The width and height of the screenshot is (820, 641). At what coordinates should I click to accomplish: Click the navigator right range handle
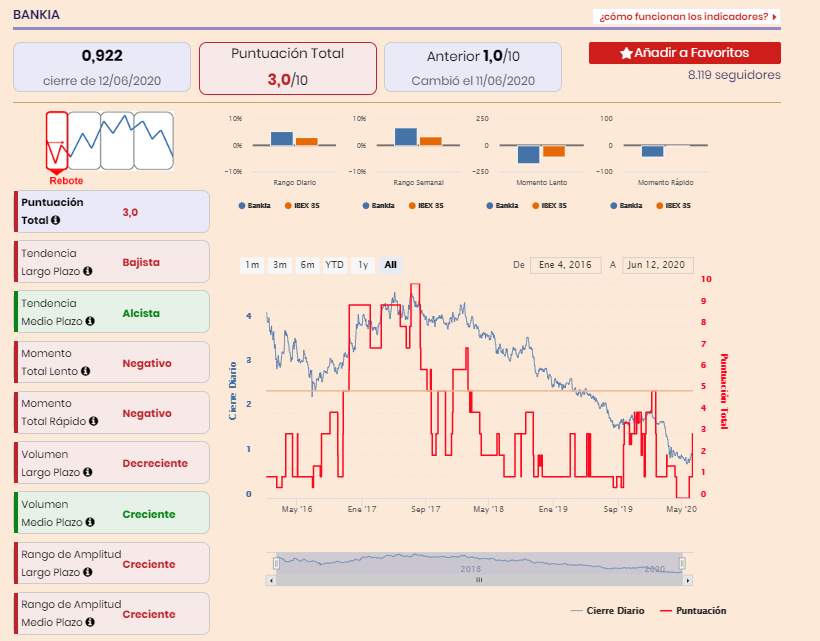pyautogui.click(x=682, y=563)
